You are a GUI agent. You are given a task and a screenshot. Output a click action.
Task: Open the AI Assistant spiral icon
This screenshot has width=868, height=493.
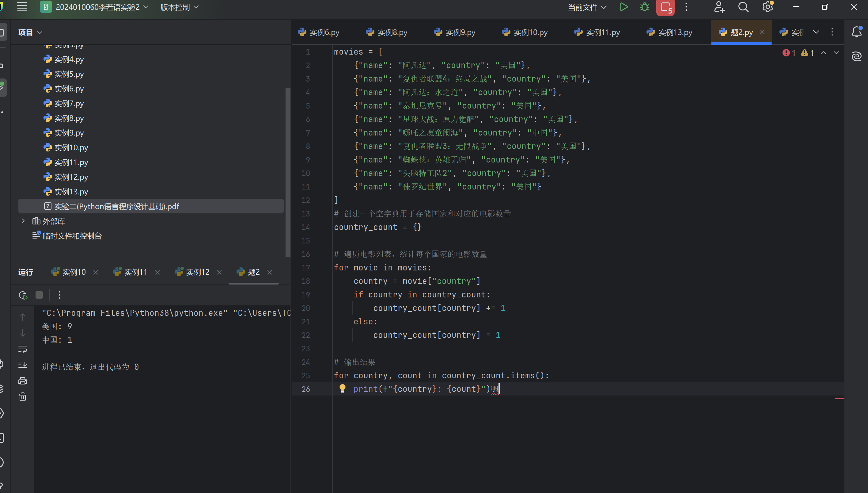point(856,56)
